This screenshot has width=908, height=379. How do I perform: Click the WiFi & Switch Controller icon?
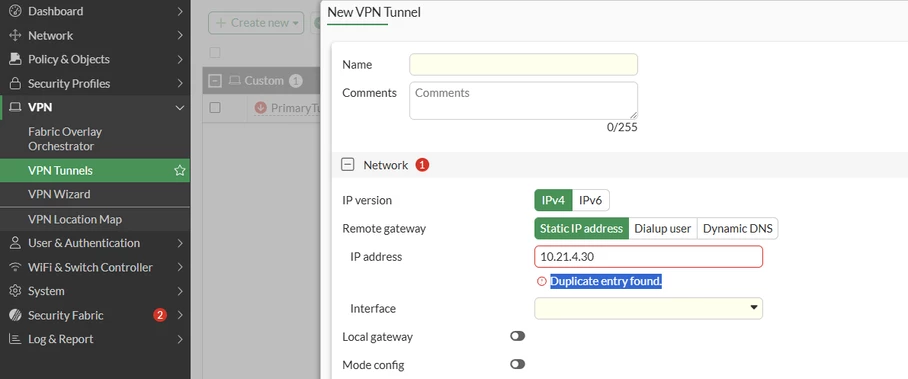pos(15,267)
